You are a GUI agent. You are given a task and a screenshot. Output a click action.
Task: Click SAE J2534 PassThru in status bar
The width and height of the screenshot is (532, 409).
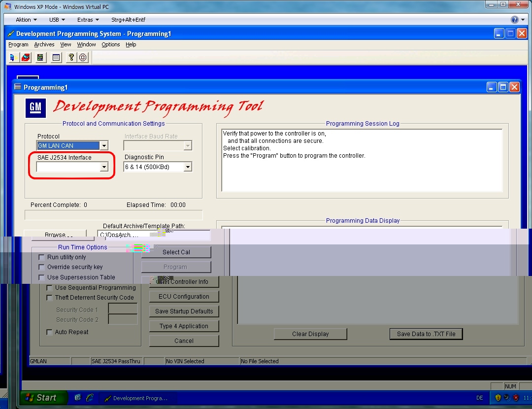117,361
